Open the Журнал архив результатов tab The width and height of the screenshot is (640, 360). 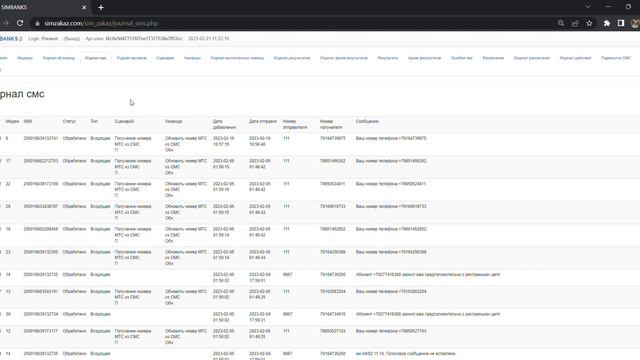(344, 58)
